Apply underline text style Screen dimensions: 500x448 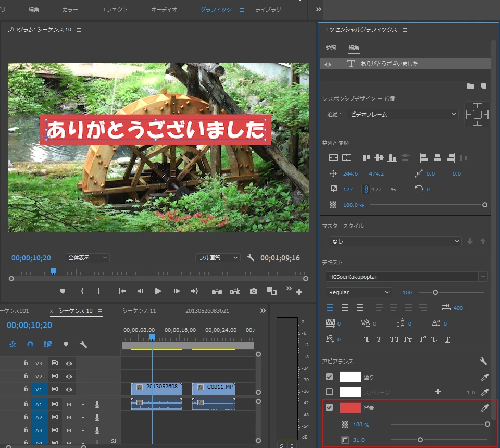[x=447, y=339]
